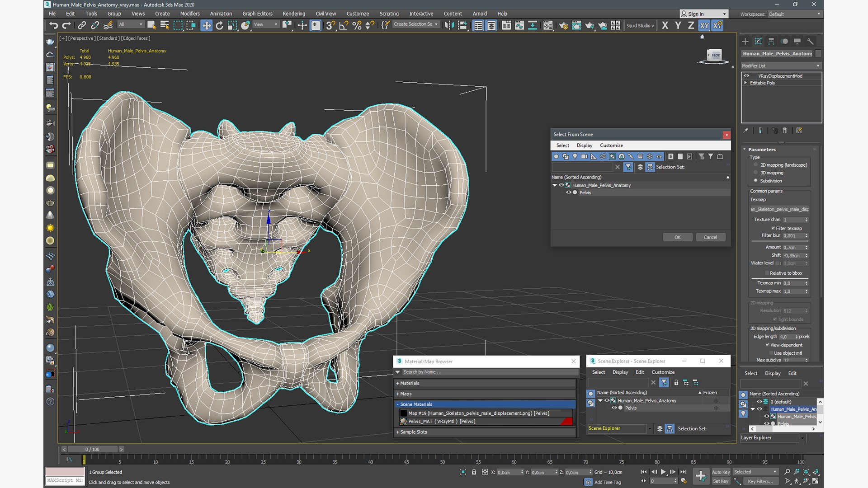Open the Material Editor
Image resolution: width=868 pixels, height=488 pixels.
548,25
